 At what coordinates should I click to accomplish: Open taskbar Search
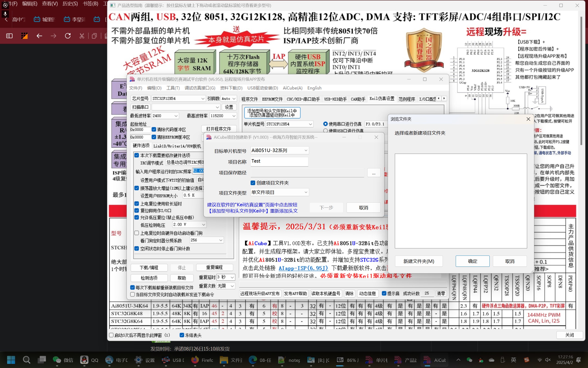pos(26,360)
